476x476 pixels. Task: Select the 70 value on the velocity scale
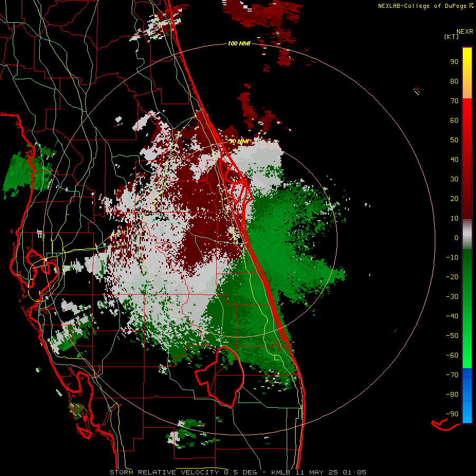[454, 101]
